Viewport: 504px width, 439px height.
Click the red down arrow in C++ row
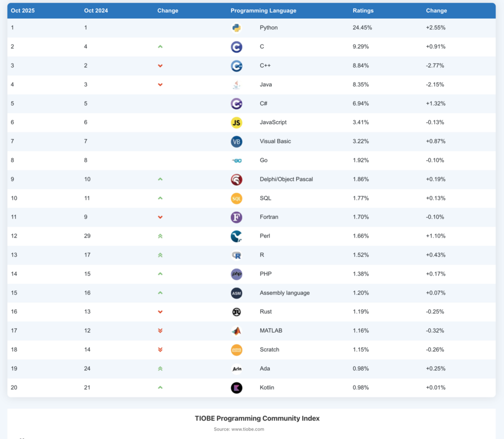pyautogui.click(x=160, y=66)
